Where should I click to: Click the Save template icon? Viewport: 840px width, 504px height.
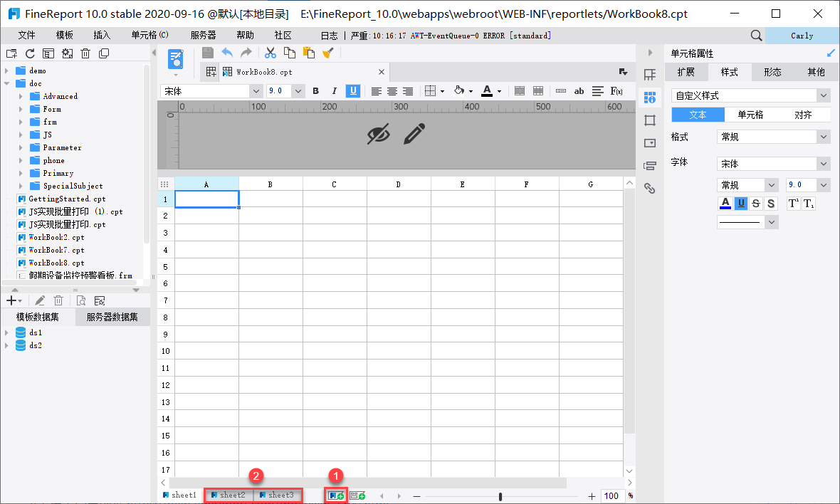tap(208, 53)
